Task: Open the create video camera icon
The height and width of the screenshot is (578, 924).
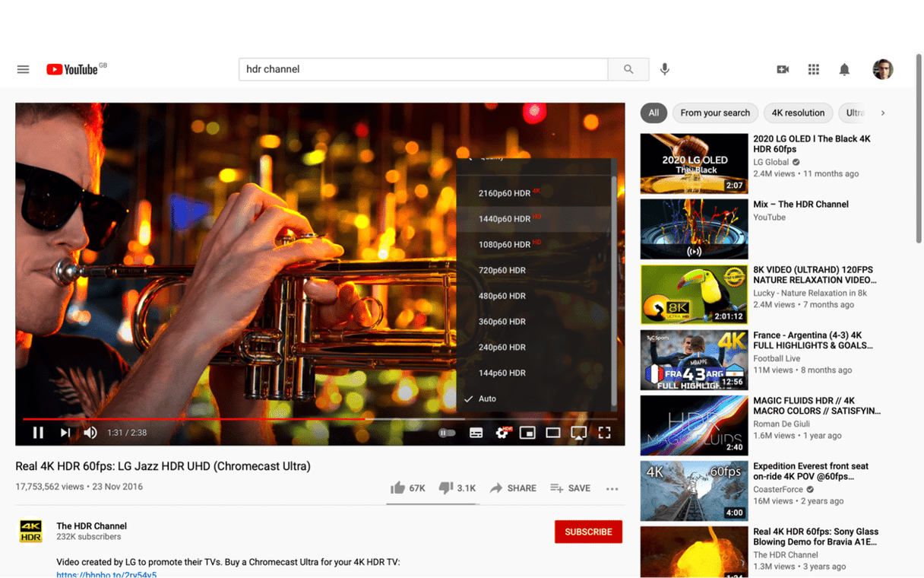Action: pos(783,69)
